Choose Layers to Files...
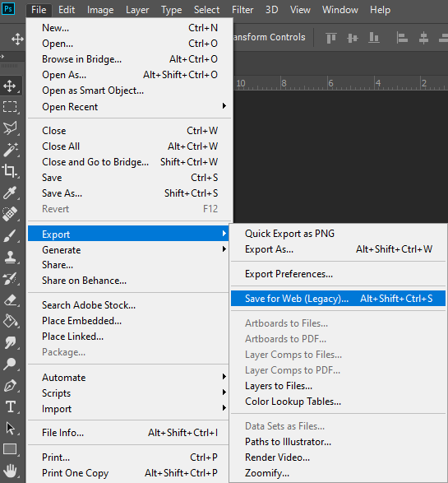The height and width of the screenshot is (483, 448). (x=338, y=386)
